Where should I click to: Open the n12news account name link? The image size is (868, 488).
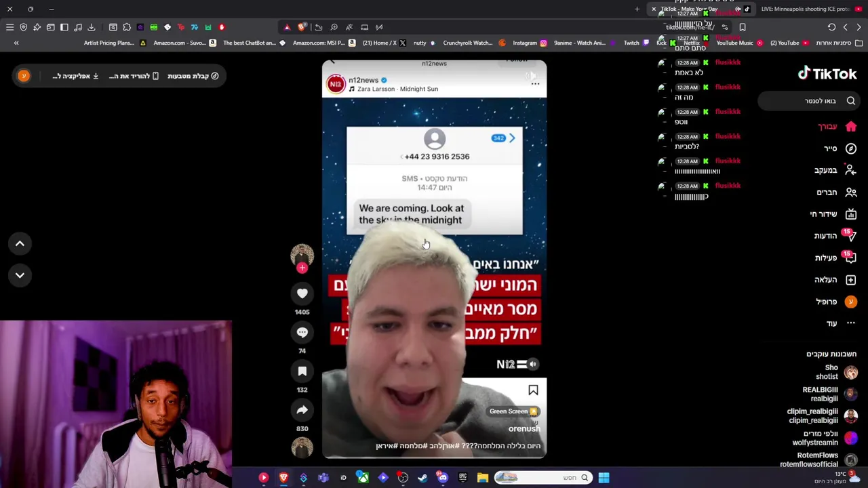363,80
